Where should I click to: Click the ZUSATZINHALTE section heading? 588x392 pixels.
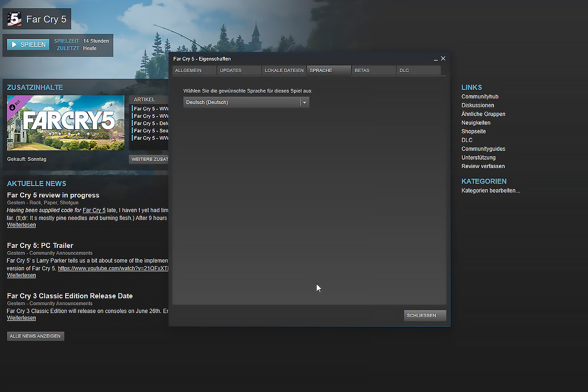35,88
